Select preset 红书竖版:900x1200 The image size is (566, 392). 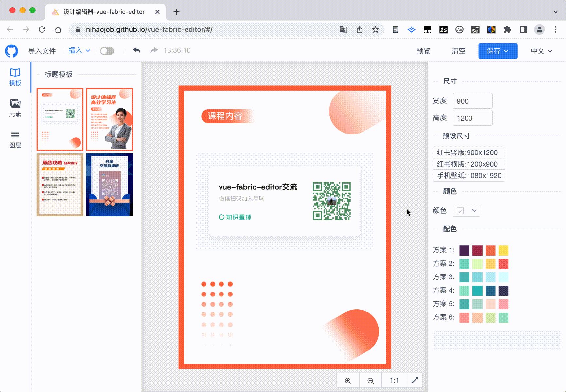[x=469, y=152]
